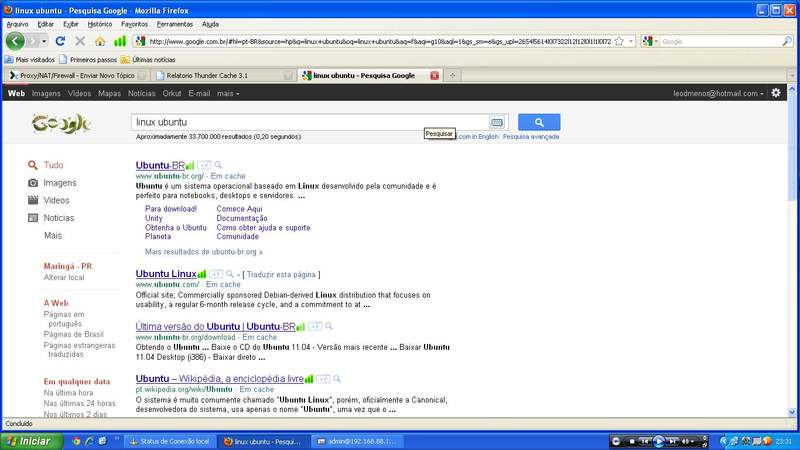Click 'Mais resultados de ubuntu-br.org' link
The image size is (800, 450).
(204, 252)
